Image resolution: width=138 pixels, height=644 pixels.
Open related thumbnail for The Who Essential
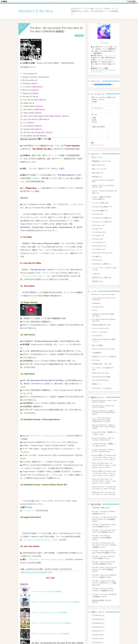coord(25,592)
